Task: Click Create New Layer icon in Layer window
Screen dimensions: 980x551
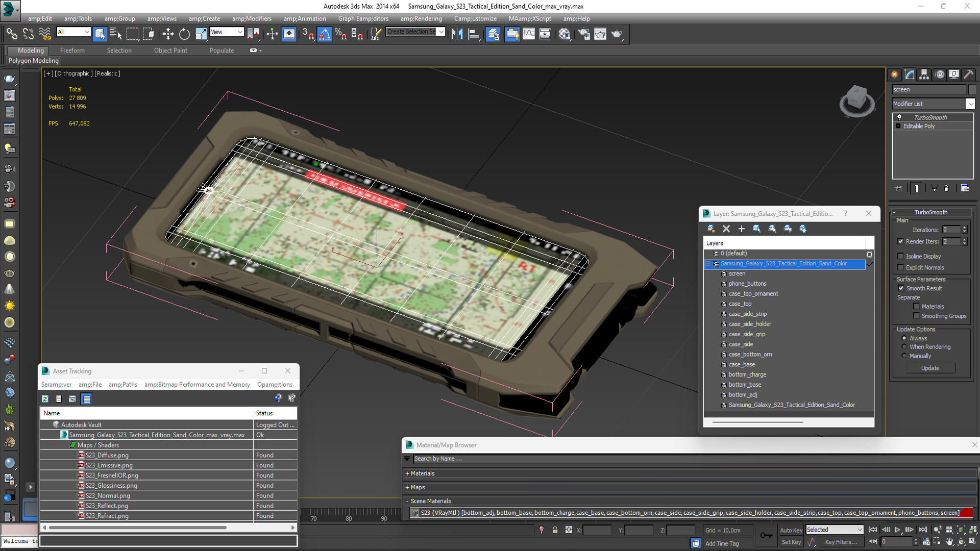Action: [x=710, y=229]
